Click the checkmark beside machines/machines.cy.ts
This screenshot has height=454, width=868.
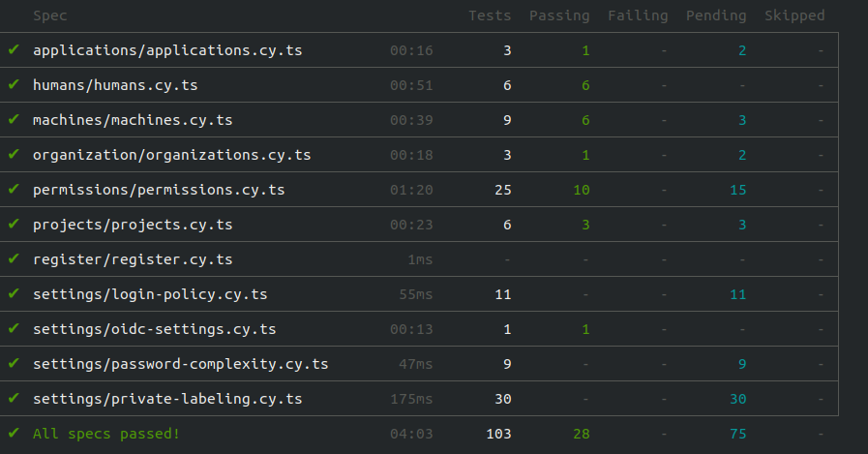(x=14, y=119)
